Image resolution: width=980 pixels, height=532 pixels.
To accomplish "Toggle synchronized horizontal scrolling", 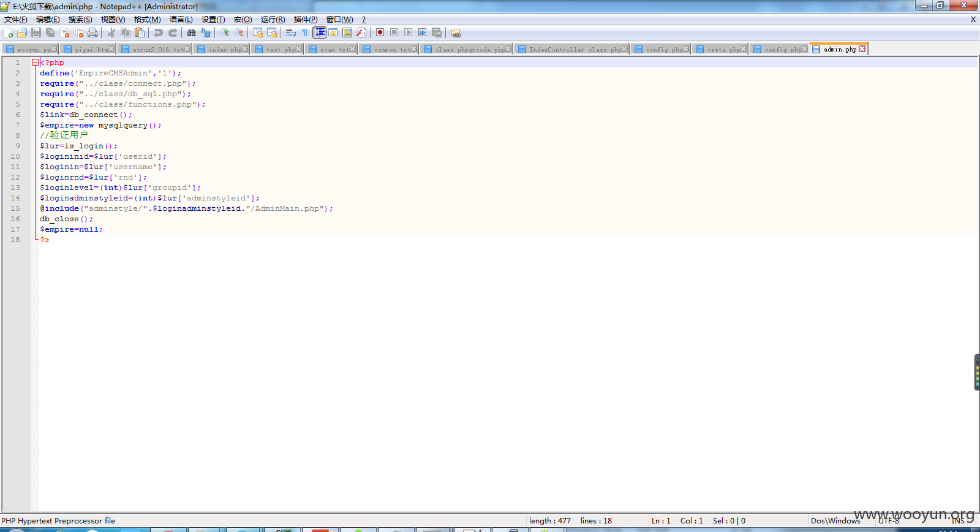I will pos(272,32).
